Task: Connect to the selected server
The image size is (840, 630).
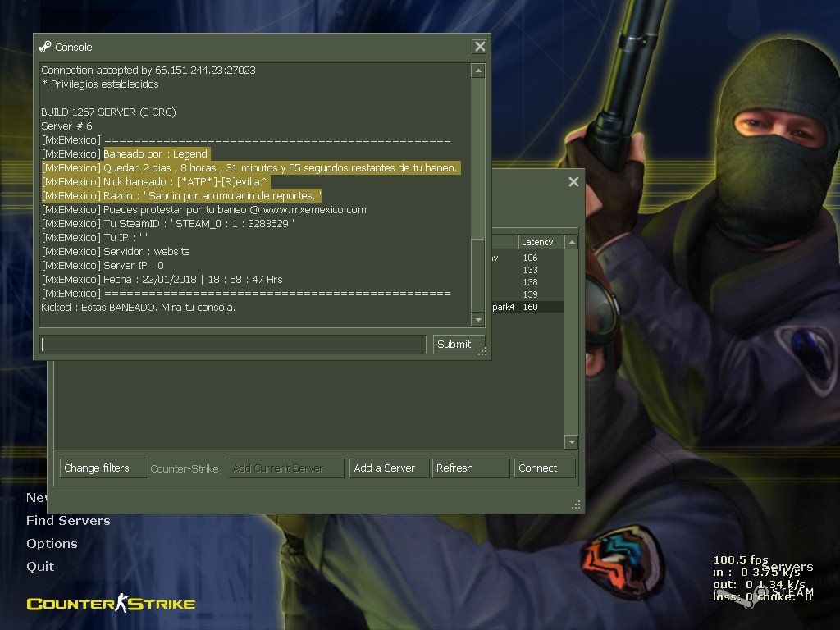Action: [x=545, y=468]
